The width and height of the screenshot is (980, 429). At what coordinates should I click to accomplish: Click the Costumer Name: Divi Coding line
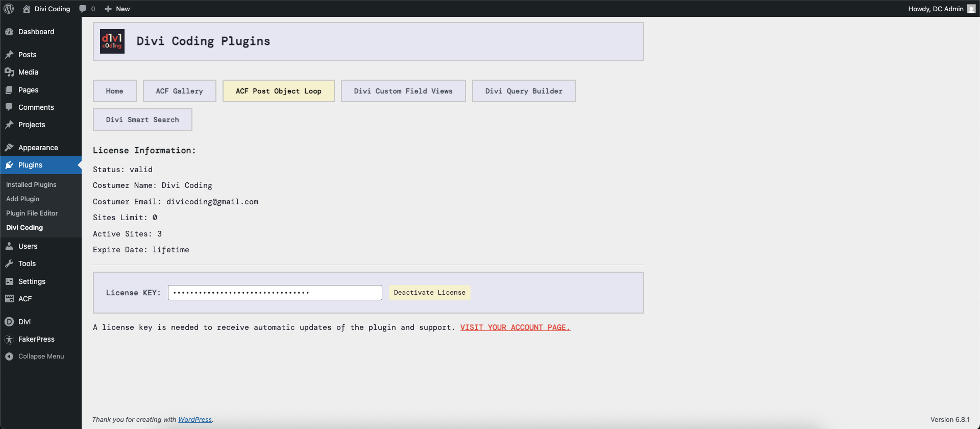point(153,185)
